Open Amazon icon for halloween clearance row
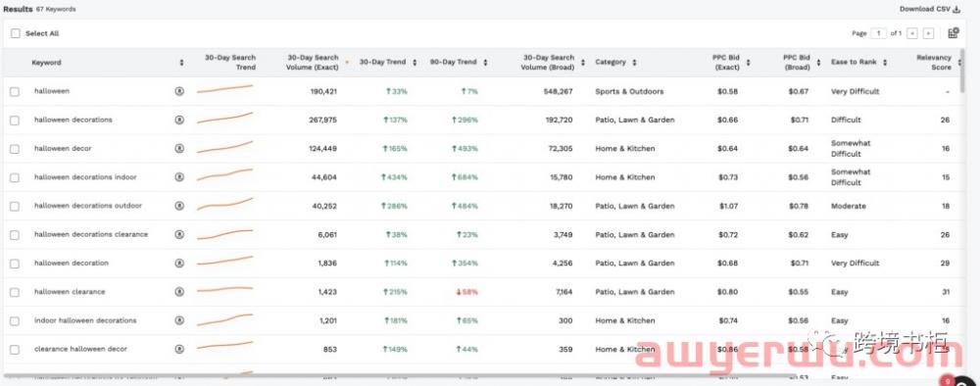The width and height of the screenshot is (980, 386). pyautogui.click(x=179, y=292)
